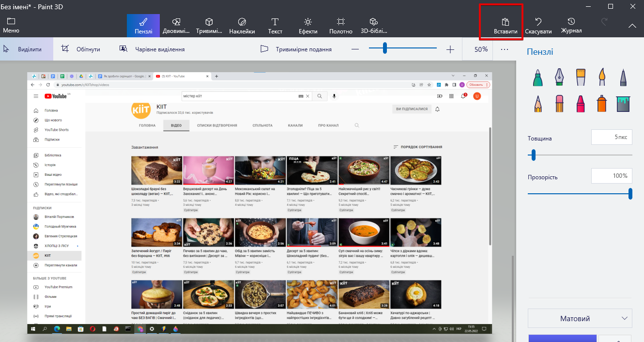The width and height of the screenshot is (644, 342).
Task: Select the red Crayon tool
Action: click(581, 103)
